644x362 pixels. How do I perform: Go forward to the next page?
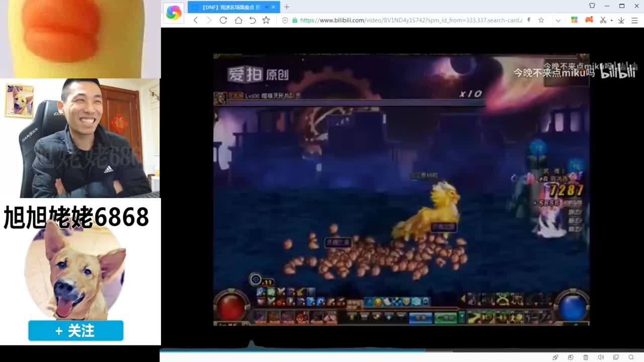[209, 20]
